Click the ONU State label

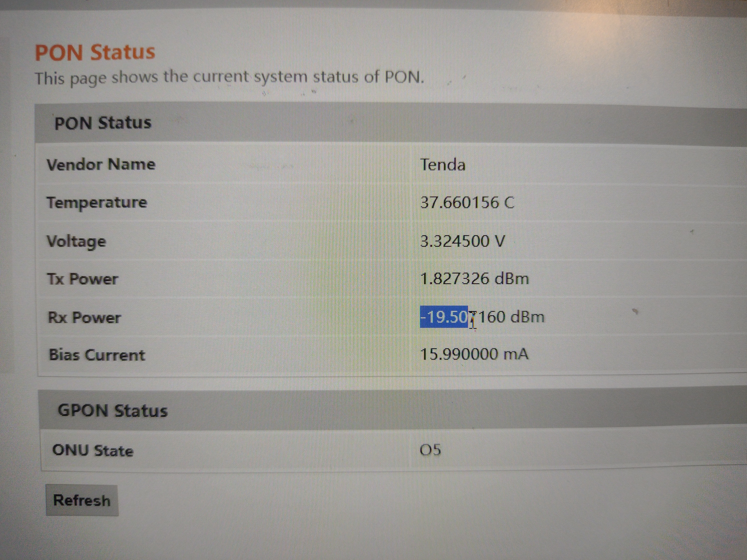pos(93,450)
